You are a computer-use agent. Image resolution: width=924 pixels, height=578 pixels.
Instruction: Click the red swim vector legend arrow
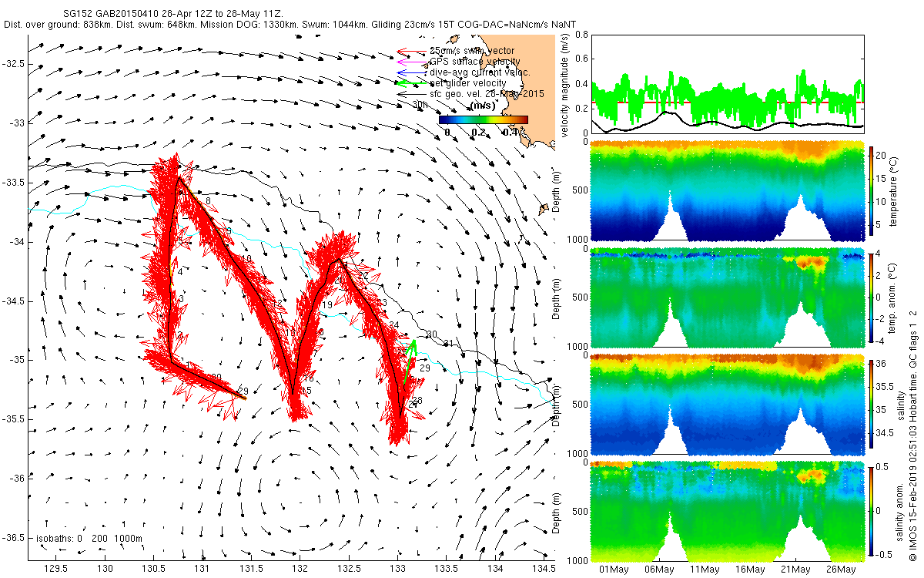coord(412,52)
